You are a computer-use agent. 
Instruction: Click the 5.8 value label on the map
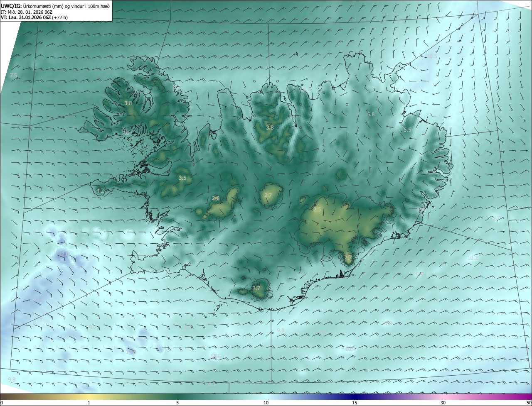pyautogui.click(x=371, y=114)
